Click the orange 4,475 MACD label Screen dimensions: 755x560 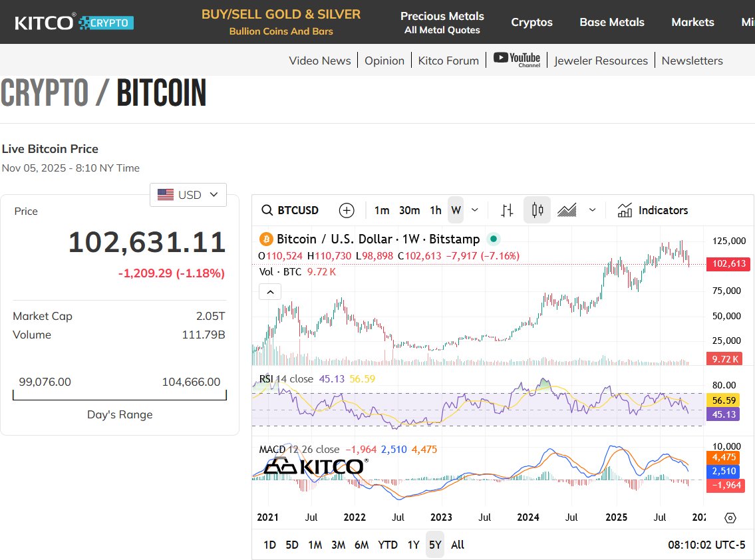click(724, 457)
